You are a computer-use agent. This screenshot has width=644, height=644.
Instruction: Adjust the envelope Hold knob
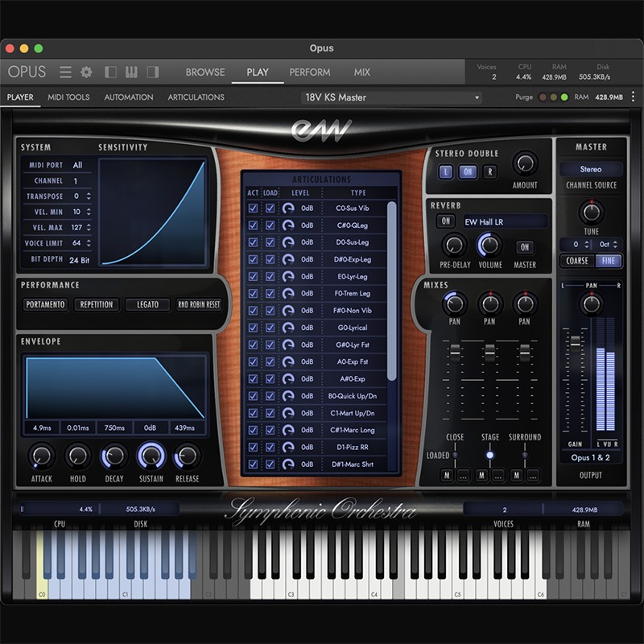pyautogui.click(x=77, y=456)
